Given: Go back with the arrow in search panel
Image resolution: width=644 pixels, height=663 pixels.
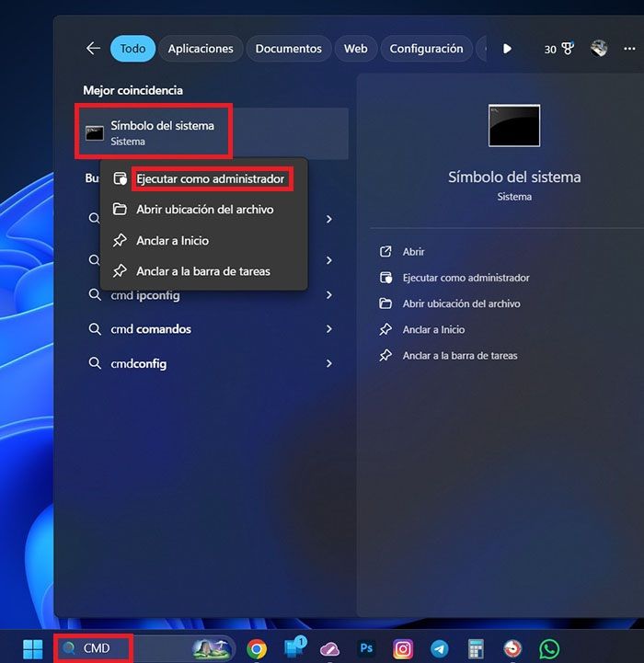Looking at the screenshot, I should 93,48.
